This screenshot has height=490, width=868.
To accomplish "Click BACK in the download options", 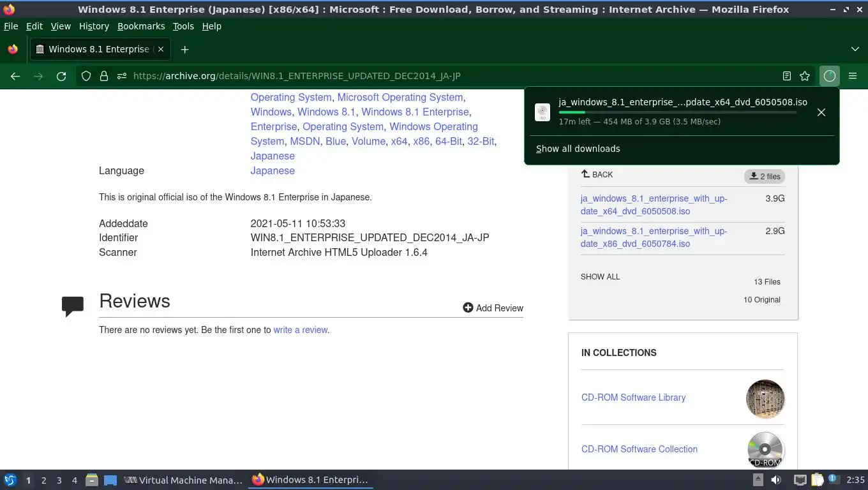I will coord(597,174).
